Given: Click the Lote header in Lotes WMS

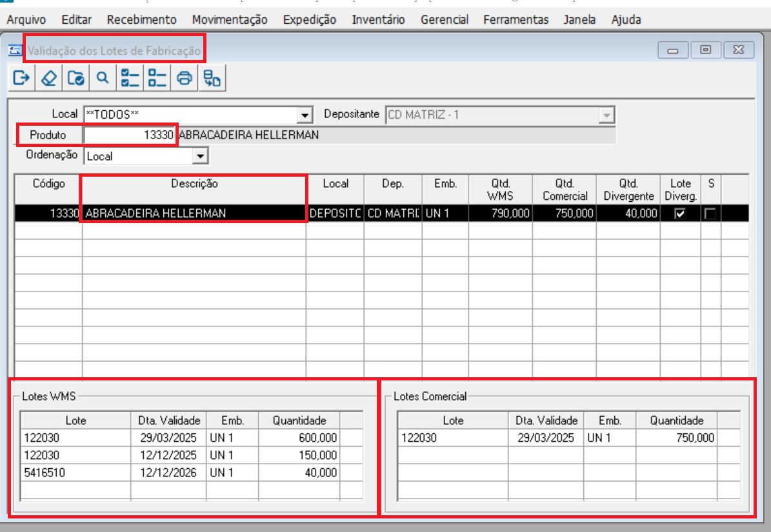Looking at the screenshot, I should (75, 420).
